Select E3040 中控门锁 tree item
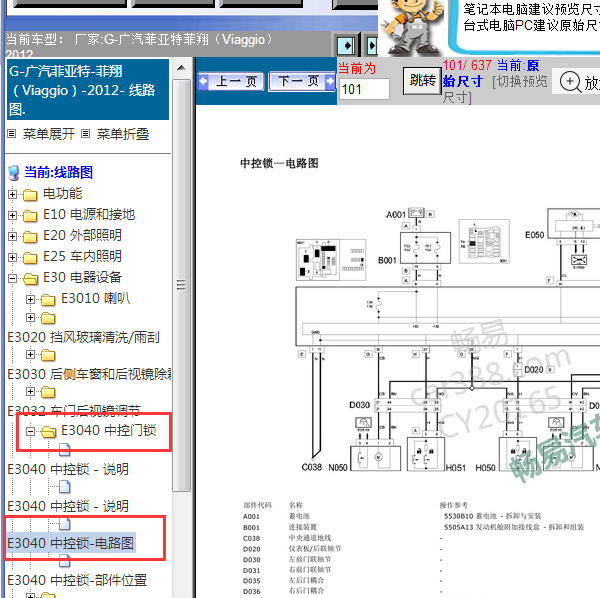 [109, 430]
